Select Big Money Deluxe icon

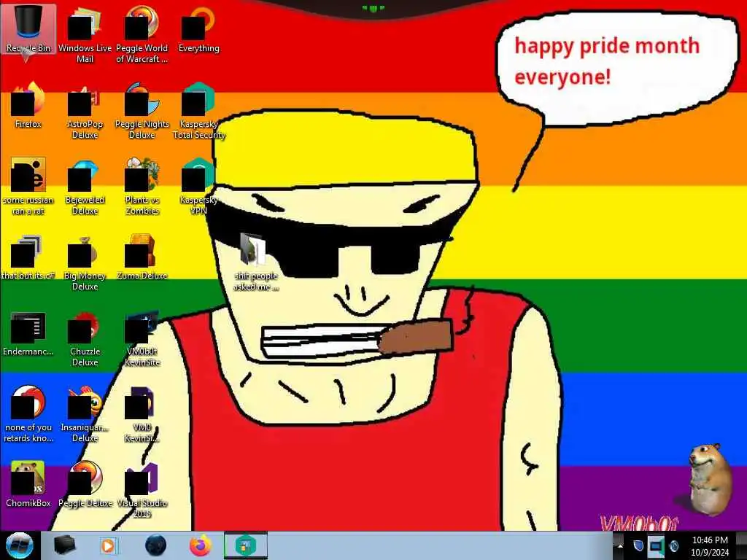(85, 262)
